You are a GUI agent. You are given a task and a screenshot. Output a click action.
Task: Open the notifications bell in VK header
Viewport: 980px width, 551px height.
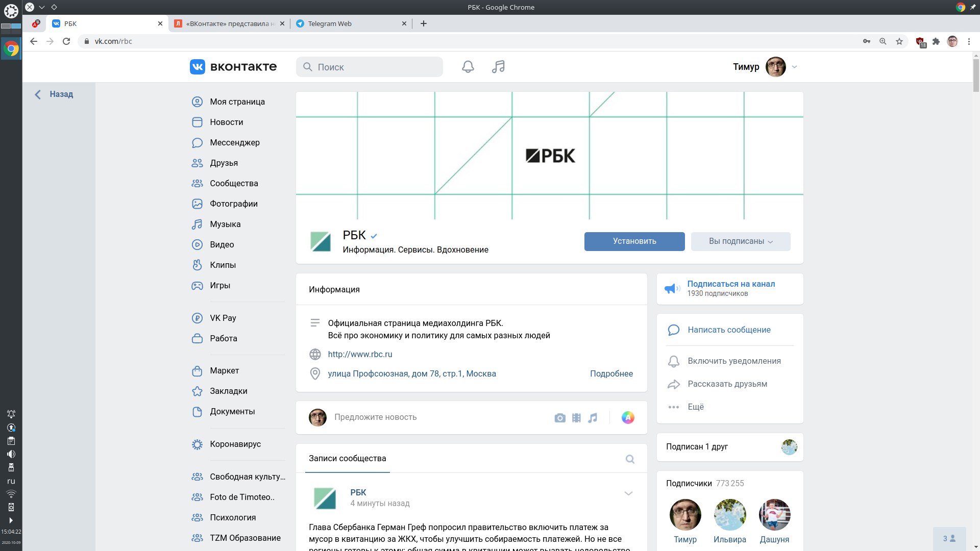coord(468,67)
